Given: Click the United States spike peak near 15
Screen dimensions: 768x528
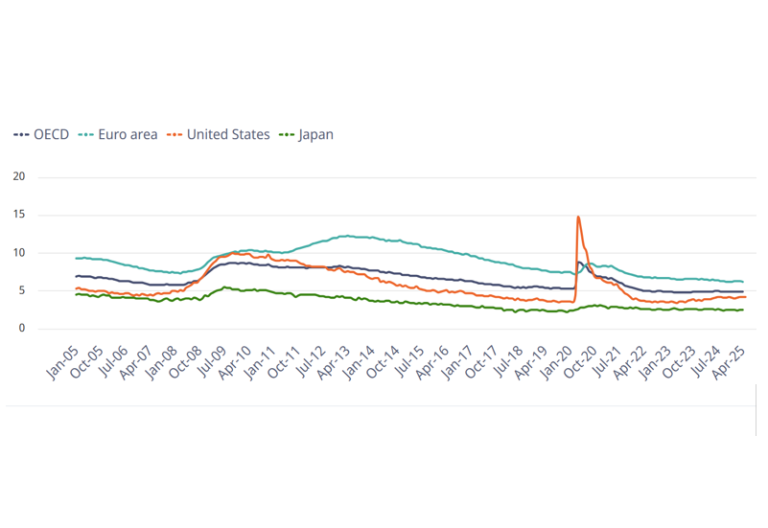Looking at the screenshot, I should (578, 217).
